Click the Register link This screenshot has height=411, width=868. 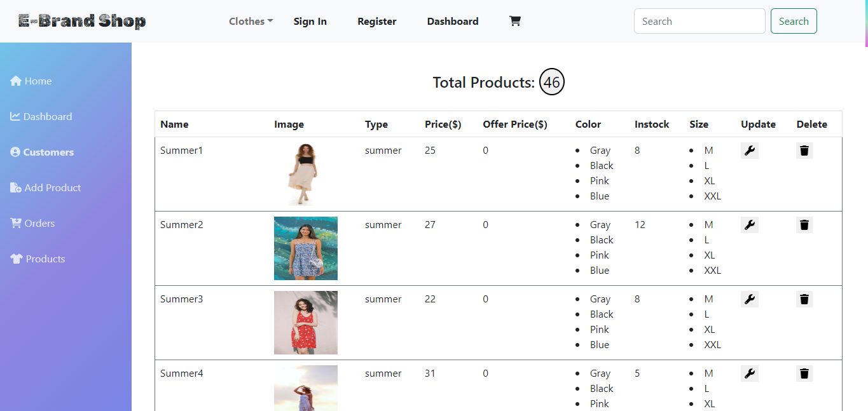(x=376, y=21)
